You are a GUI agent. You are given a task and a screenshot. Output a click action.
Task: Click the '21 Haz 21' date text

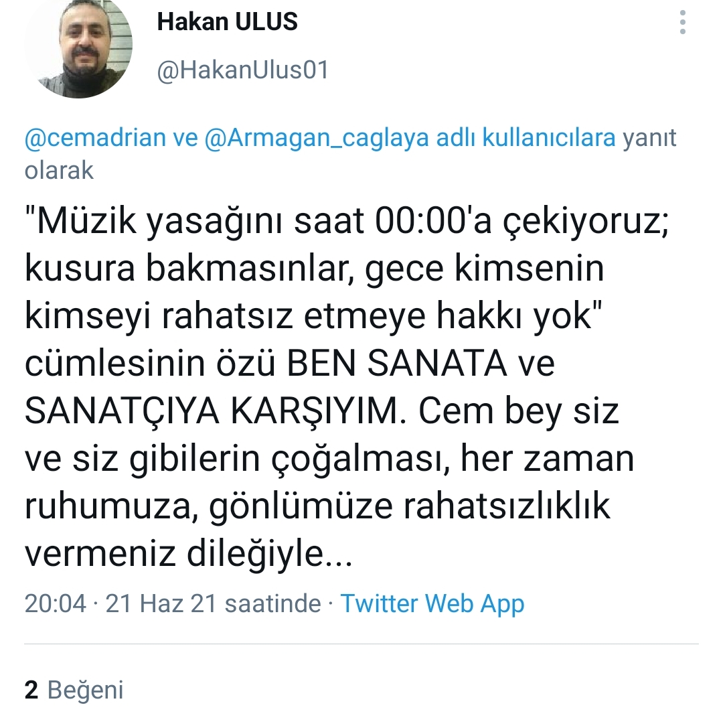point(161,603)
